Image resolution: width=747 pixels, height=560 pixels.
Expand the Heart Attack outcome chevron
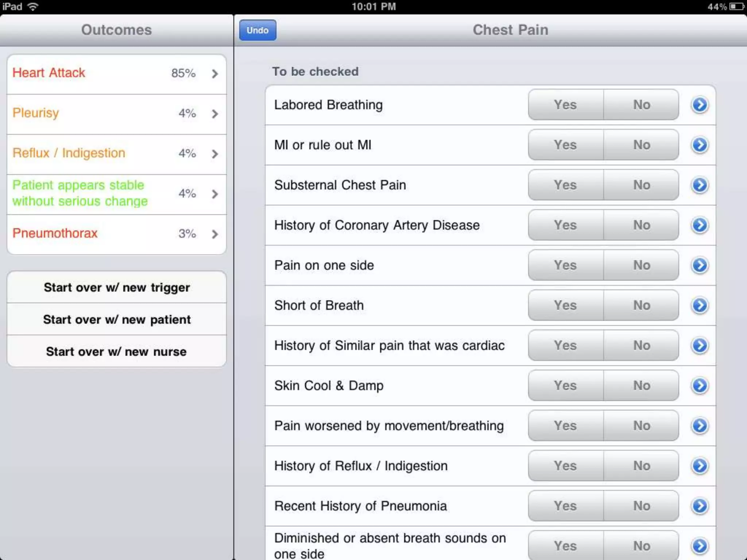[215, 74]
